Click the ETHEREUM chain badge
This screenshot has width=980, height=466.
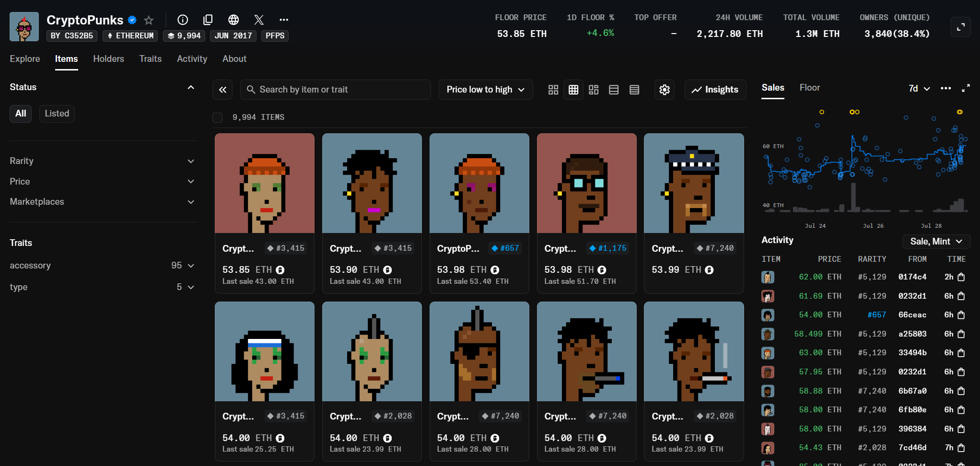coord(130,36)
